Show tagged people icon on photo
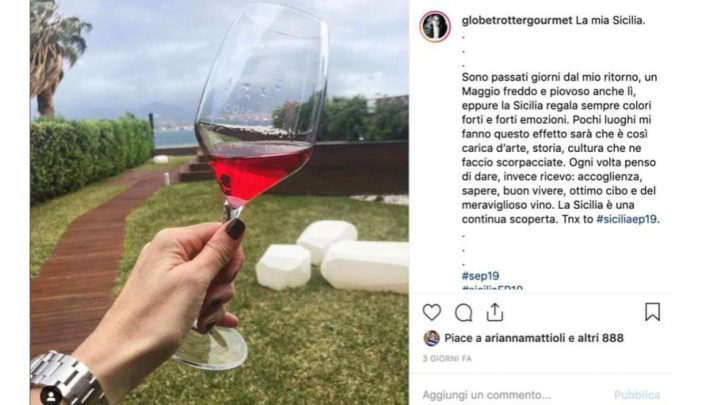 51,396
